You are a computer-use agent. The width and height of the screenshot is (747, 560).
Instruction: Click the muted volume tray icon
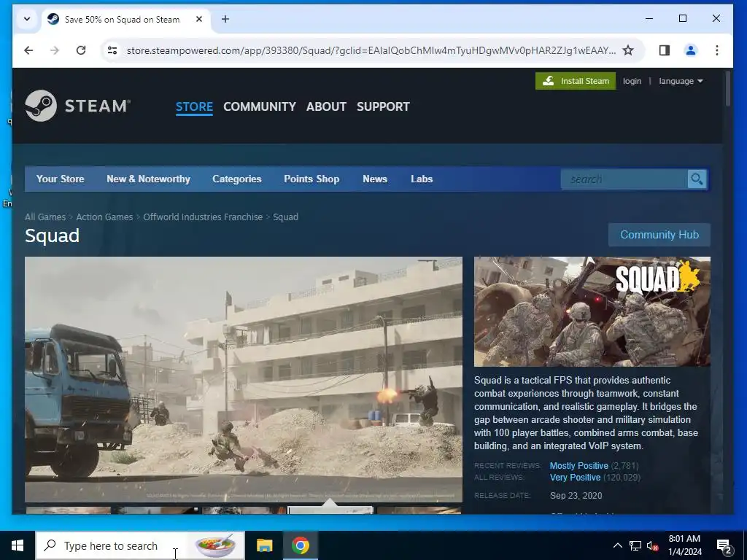pos(652,545)
